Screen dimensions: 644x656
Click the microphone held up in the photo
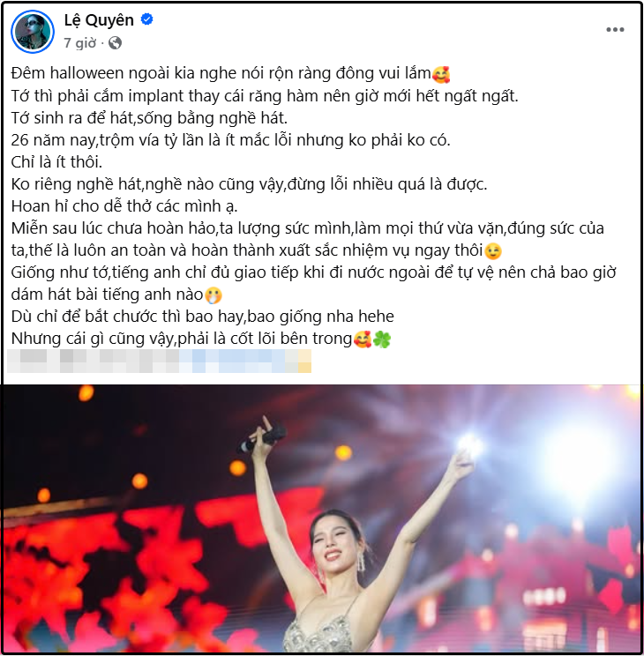pyautogui.click(x=262, y=439)
